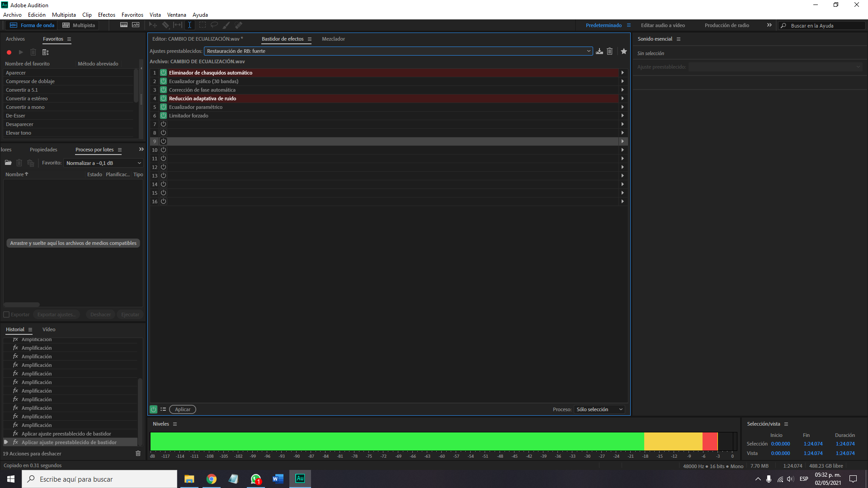The width and height of the screenshot is (868, 488).
Task: Switch to the Multipista view
Action: pyautogui.click(x=79, y=25)
